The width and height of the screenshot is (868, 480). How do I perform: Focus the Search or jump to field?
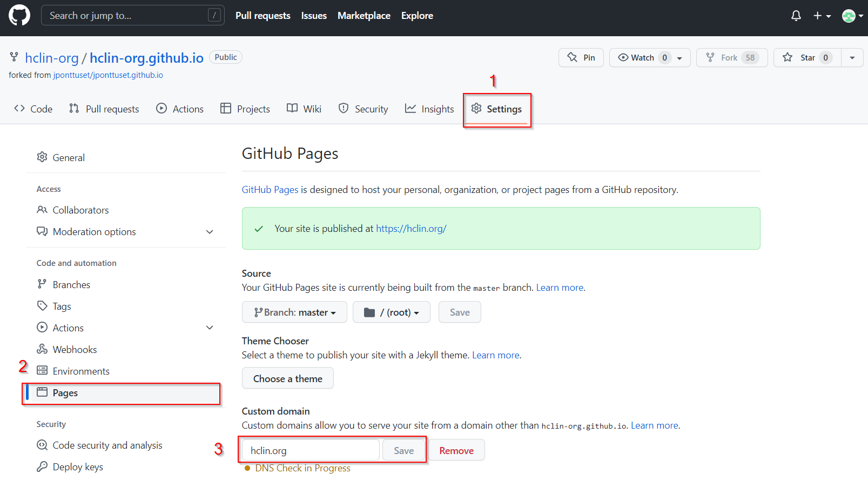(132, 15)
